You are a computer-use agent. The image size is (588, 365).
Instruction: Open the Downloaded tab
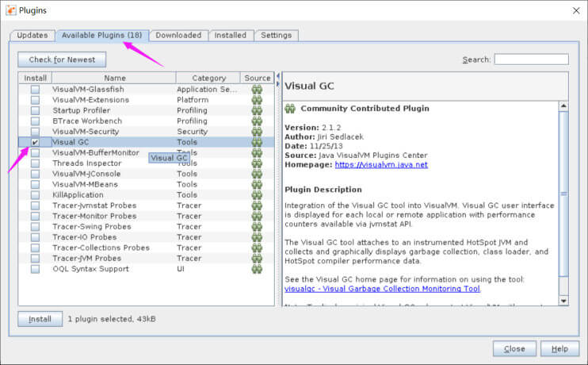[178, 35]
